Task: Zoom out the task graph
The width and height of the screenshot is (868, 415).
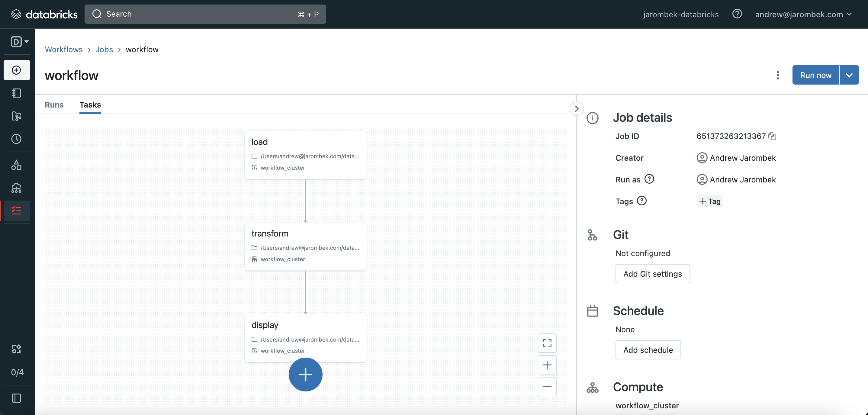Action: 547,386
